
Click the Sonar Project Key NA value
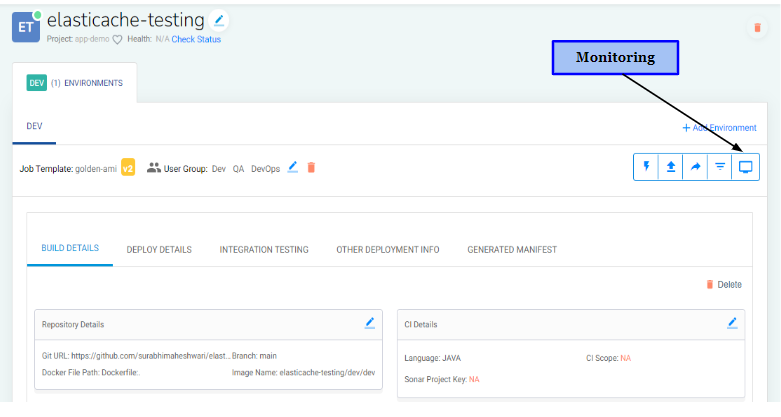point(474,380)
